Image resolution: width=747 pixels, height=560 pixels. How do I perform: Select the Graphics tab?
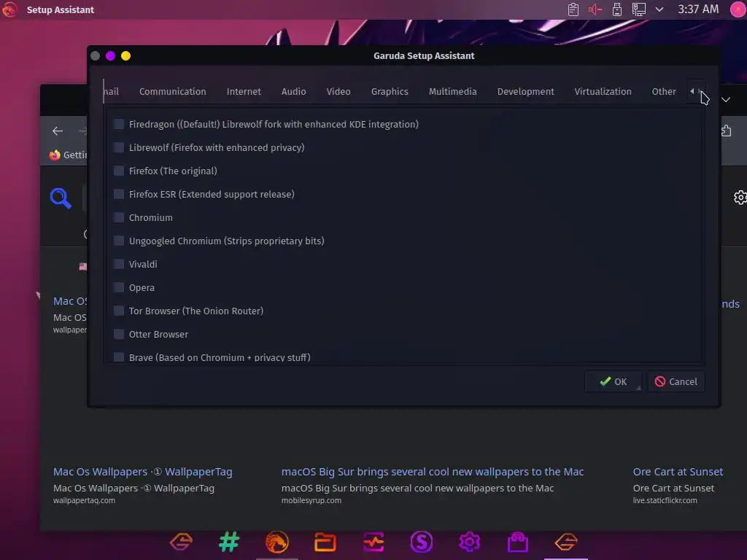(390, 91)
